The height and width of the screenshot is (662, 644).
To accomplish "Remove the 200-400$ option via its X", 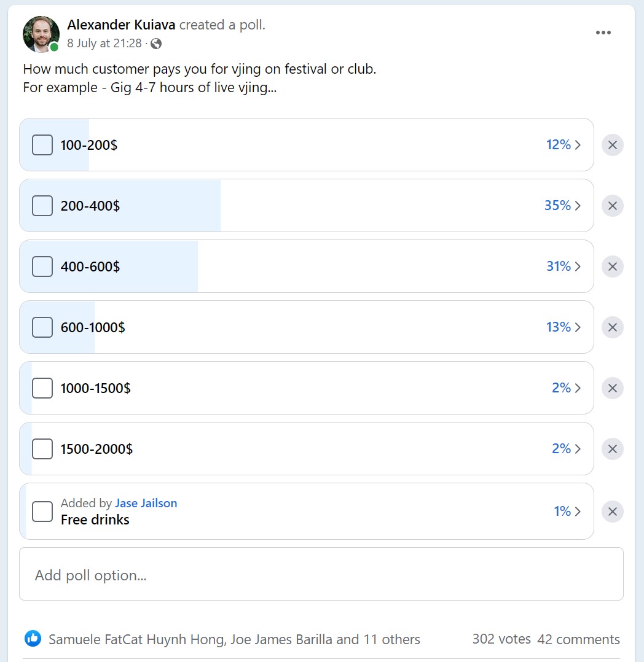I will (612, 206).
